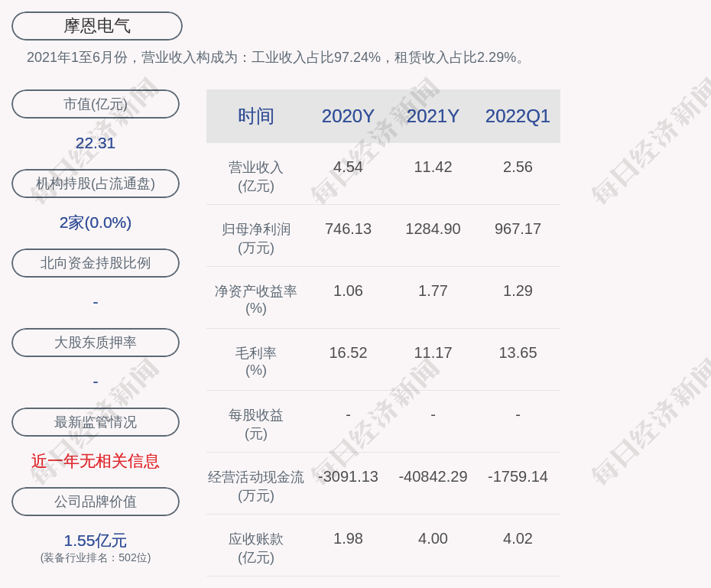Image resolution: width=711 pixels, height=588 pixels.
Task: Click cash flow value -1759.14
Action: 518,476
